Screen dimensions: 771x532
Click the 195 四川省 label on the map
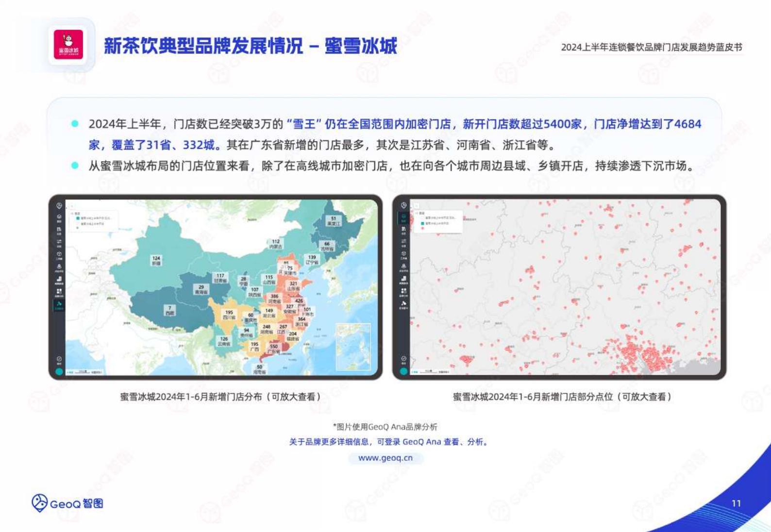click(229, 315)
